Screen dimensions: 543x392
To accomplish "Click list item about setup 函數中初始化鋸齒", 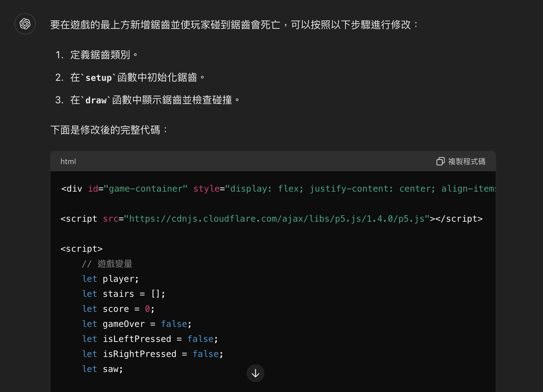I will 137,77.
